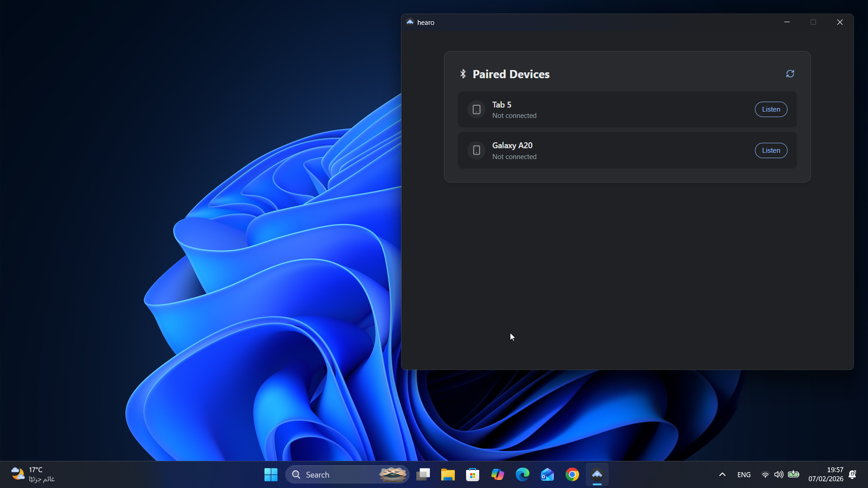
Task: Open Copilot from the taskbar
Action: [497, 474]
